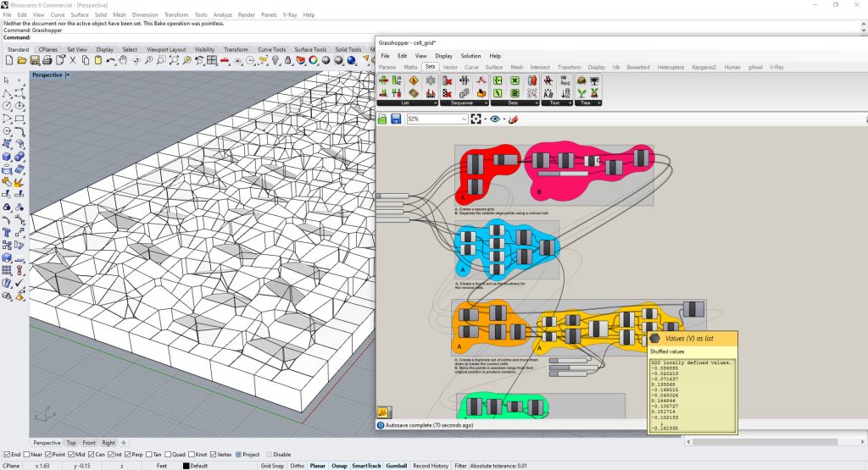Click the Zoom Extents icon in Grasshopper
868x470 pixels.
476,119
